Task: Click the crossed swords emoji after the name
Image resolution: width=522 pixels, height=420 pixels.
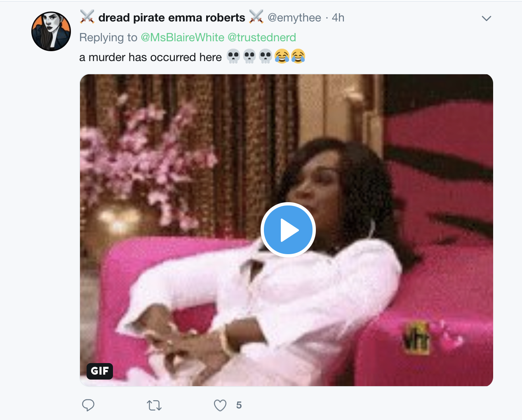Action: (x=256, y=17)
